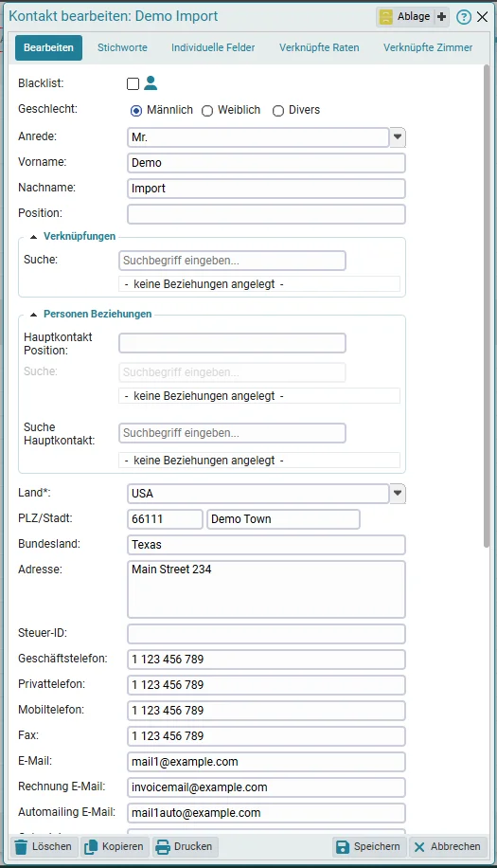This screenshot has height=868, width=497.
Task: Click the PLZ field containing 66111
Action: tap(166, 519)
